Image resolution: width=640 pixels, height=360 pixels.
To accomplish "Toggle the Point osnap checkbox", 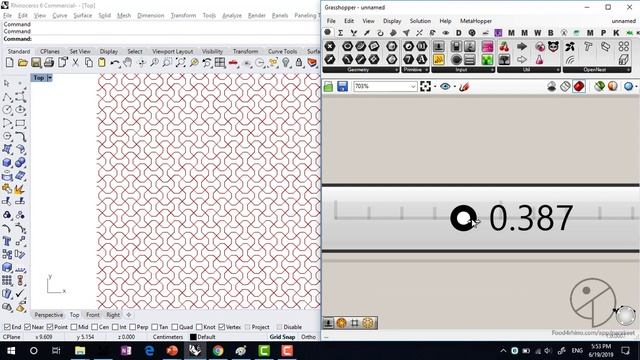I will (50, 327).
